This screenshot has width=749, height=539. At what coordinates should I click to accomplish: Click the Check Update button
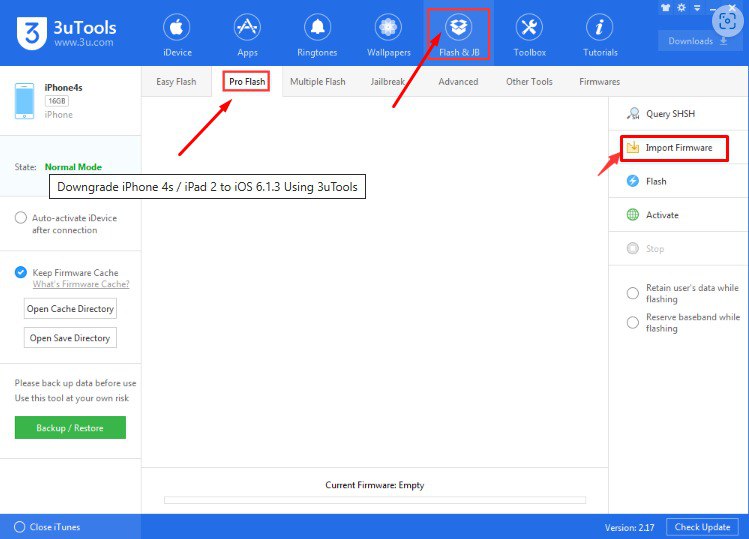point(702,527)
